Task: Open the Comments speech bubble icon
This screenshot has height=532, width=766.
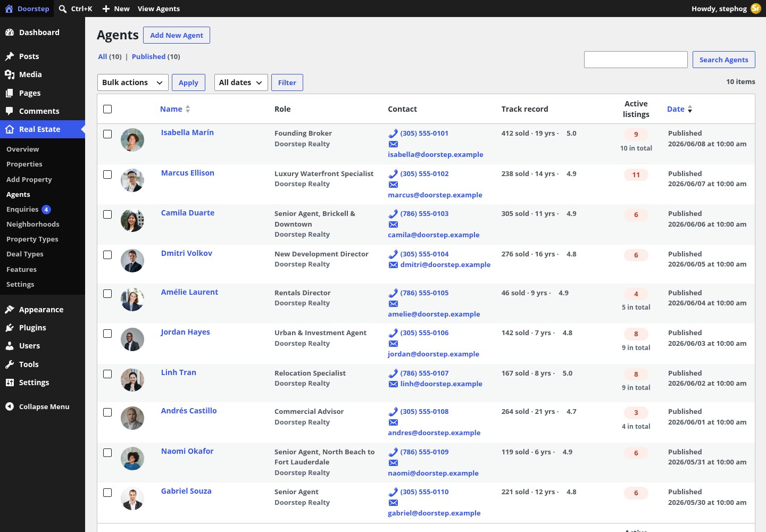Action: [10, 111]
